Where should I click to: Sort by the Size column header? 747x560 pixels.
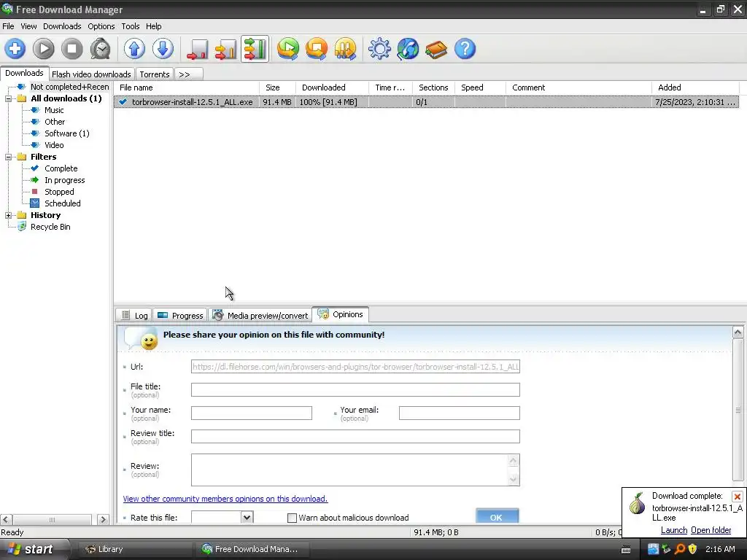click(x=278, y=87)
